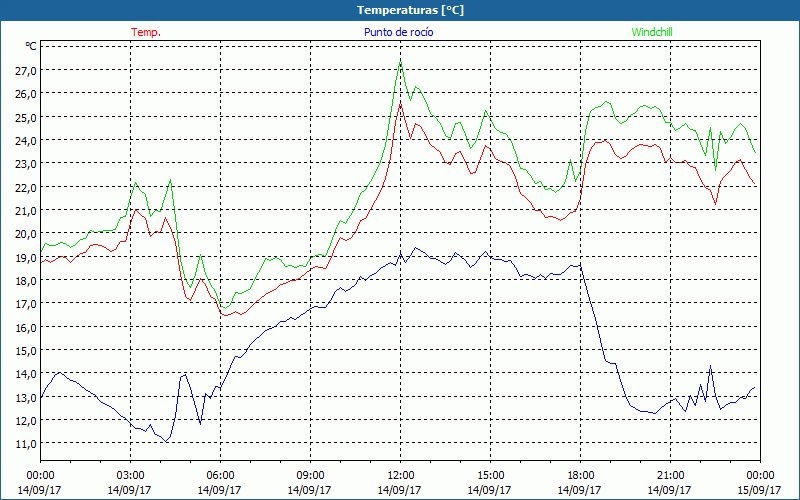
Task: Click the 20,0 value on the temperature axis
Action: coord(26,234)
